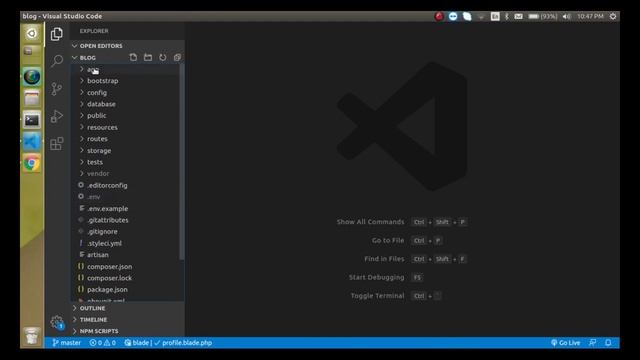Open the Run and Debug view
The image size is (640, 360).
click(x=57, y=116)
